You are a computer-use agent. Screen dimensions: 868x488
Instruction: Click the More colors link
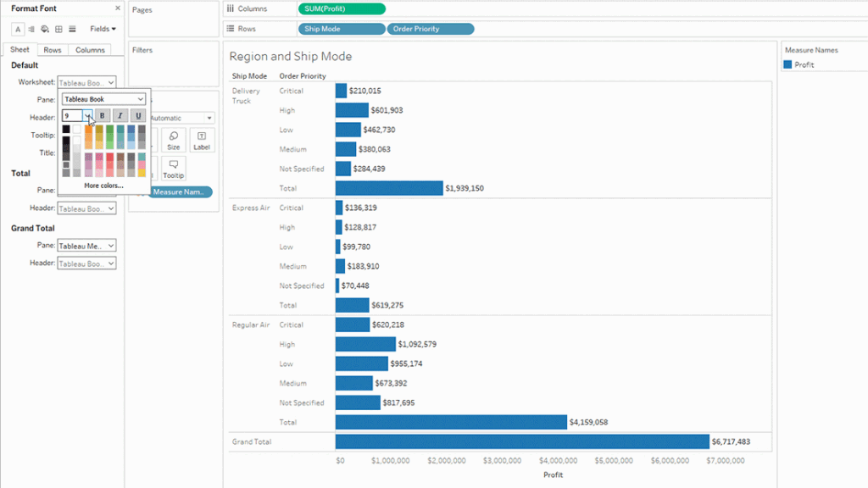(105, 185)
